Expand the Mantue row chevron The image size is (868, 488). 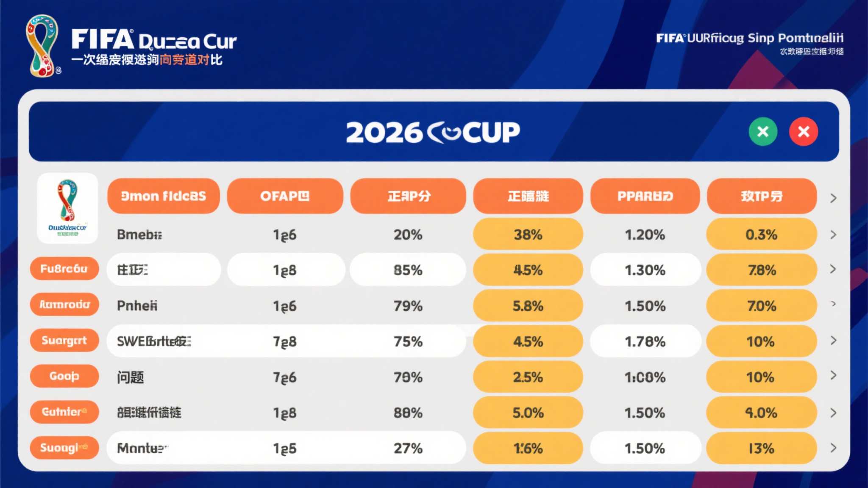tap(833, 448)
